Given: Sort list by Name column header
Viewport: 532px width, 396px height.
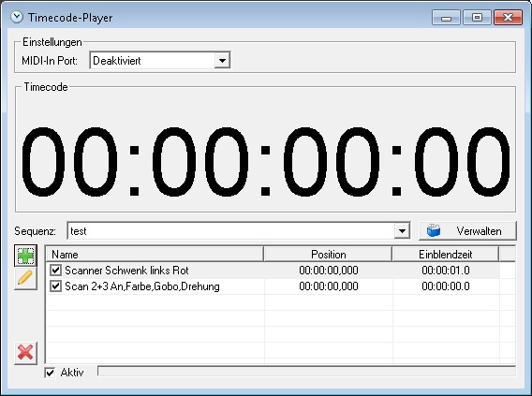Looking at the screenshot, I should (x=155, y=255).
